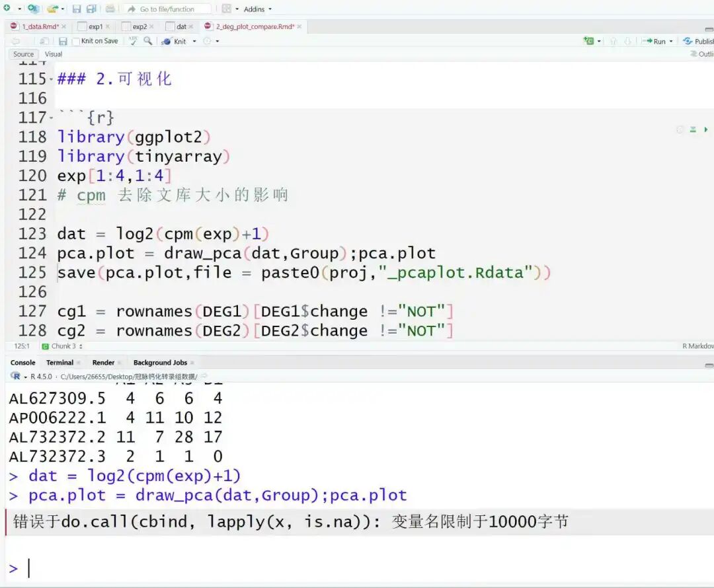714x588 pixels.
Task: Click the Save all open documents icon
Action: [x=91, y=9]
